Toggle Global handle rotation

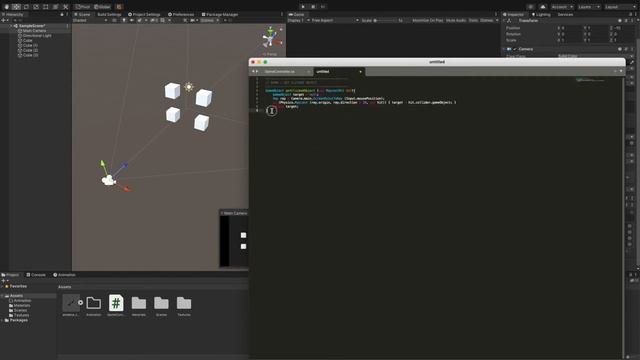click(102, 7)
